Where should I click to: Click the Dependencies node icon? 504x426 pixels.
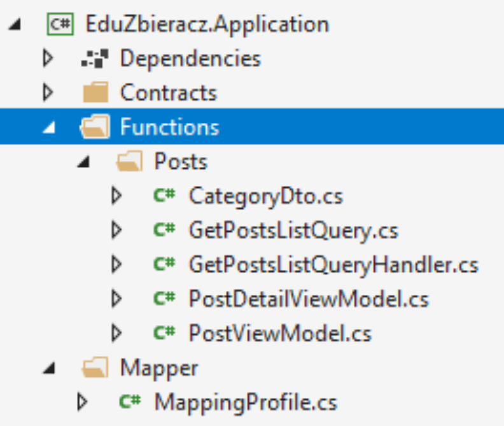(x=94, y=59)
